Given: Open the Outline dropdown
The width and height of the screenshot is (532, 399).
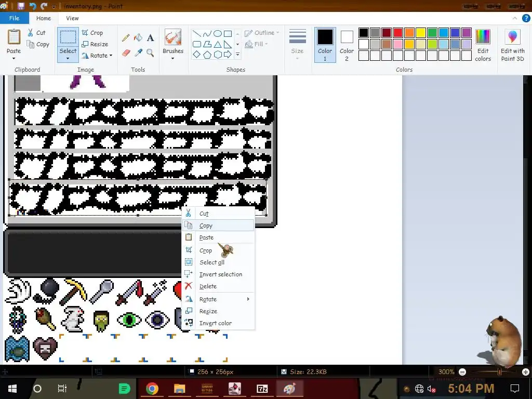Looking at the screenshot, I should pos(262,33).
